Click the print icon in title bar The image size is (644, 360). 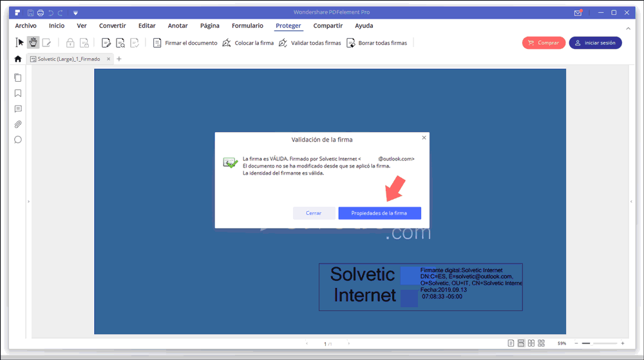[40, 13]
